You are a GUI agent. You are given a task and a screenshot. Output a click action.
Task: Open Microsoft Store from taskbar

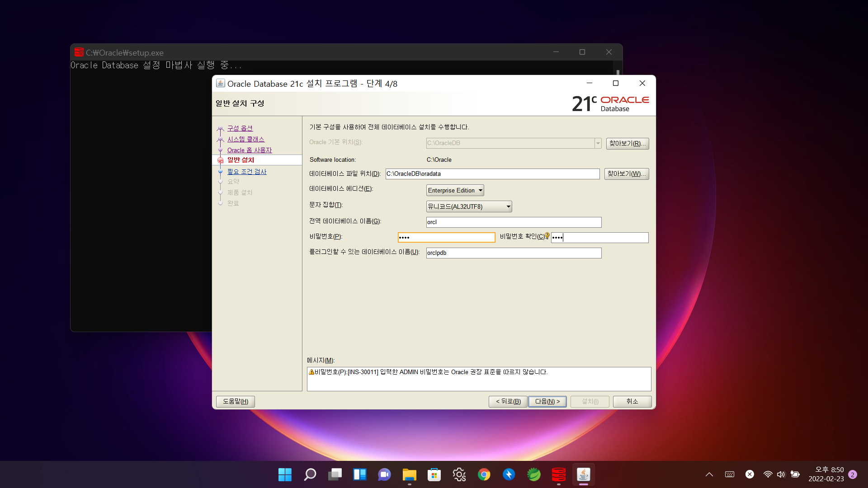434,474
